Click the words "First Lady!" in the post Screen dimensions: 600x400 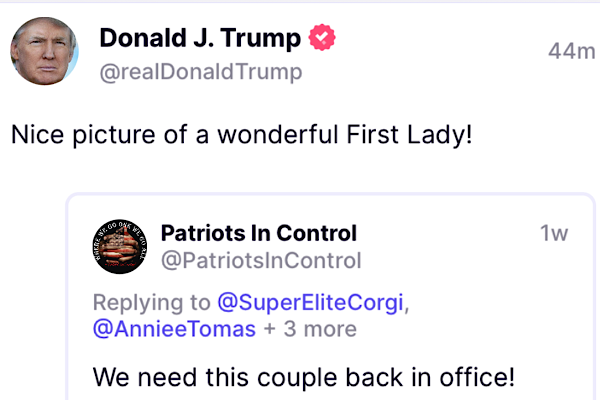(x=422, y=135)
